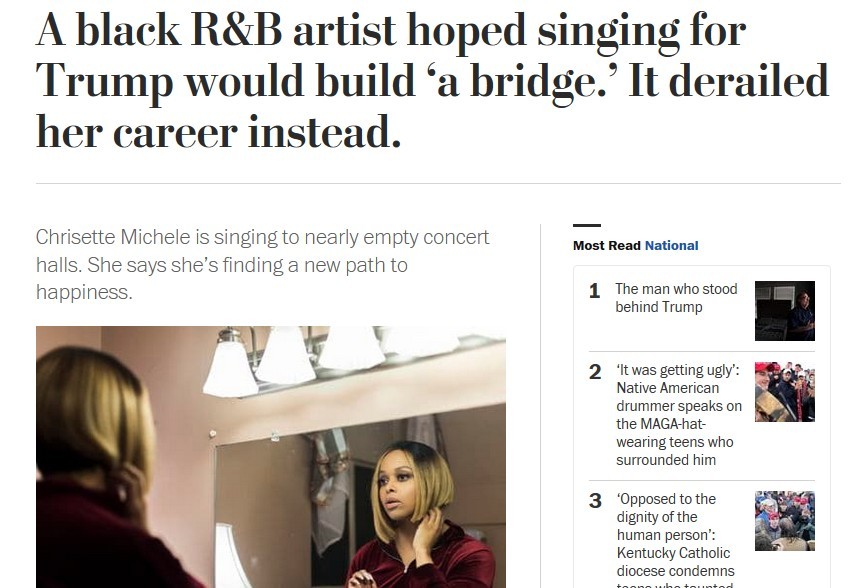Open 'The man who stood behind Trump' story
The width and height of the screenshot is (867, 588).
point(675,298)
